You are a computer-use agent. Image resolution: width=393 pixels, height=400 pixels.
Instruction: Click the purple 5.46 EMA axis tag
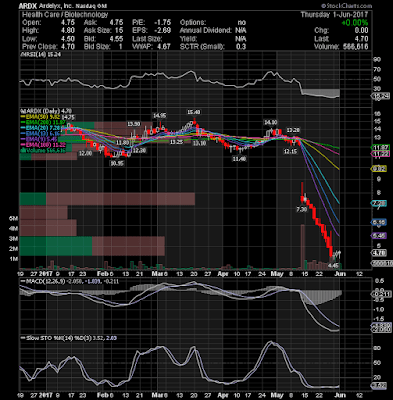coord(378,236)
